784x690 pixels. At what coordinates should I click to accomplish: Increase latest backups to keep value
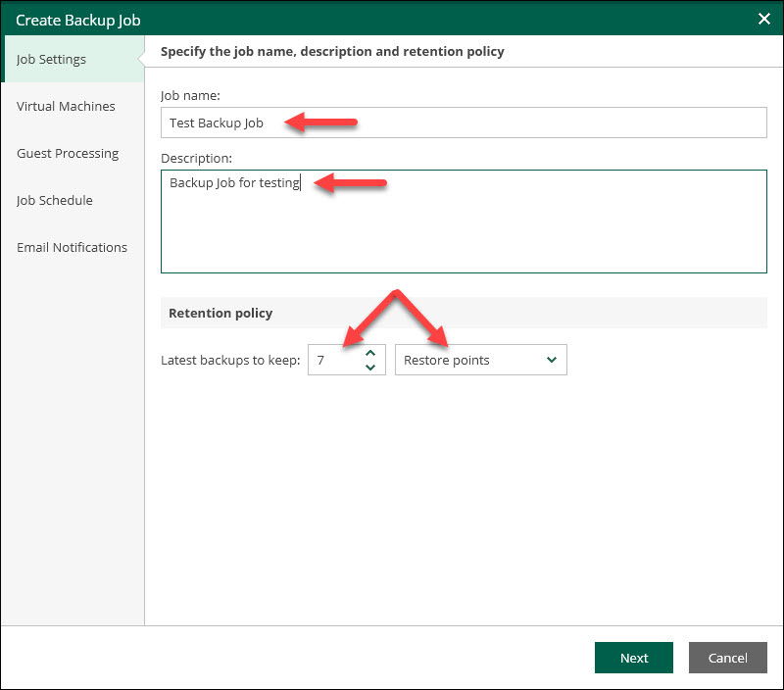[370, 353]
